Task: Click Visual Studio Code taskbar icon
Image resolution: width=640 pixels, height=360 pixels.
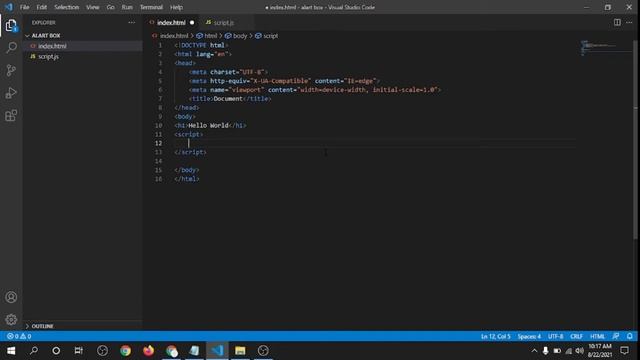Action: pos(217,351)
